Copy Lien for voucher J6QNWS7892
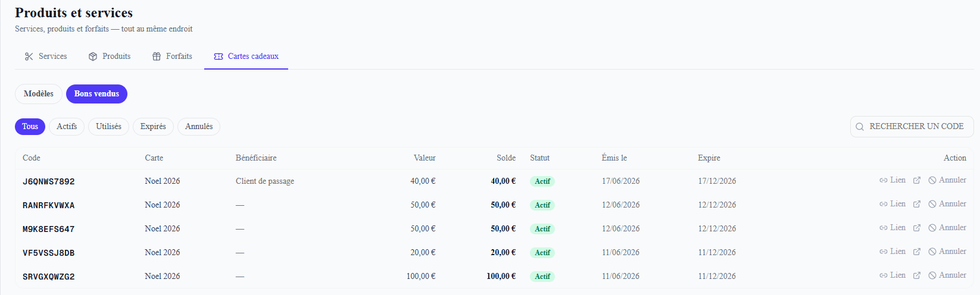Image resolution: width=980 pixels, height=295 pixels. [892, 180]
